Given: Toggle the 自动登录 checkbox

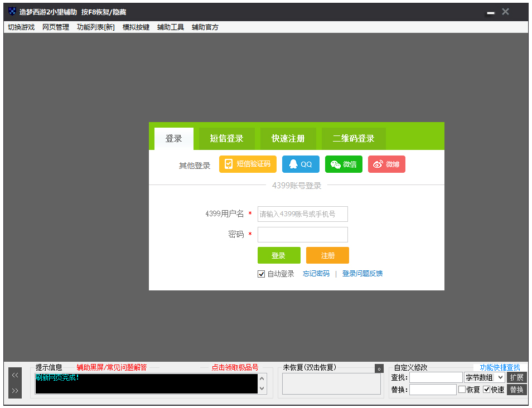Looking at the screenshot, I should (261, 274).
